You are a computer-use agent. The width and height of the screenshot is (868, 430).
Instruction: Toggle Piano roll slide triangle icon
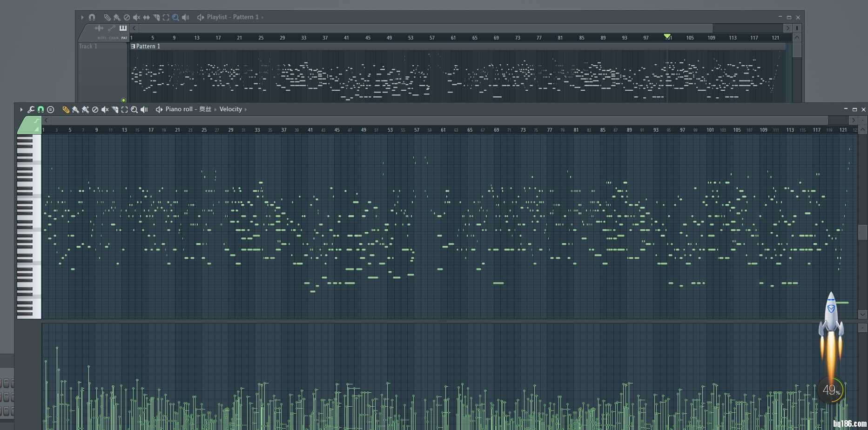(x=37, y=129)
